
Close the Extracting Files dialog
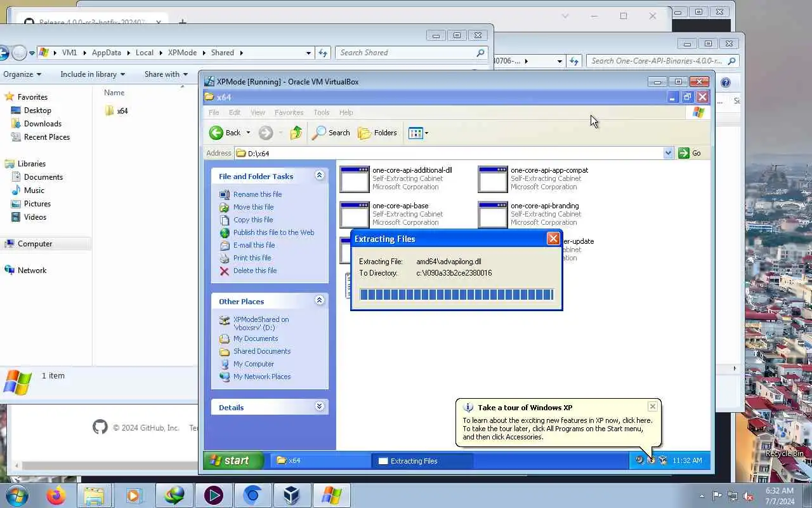click(553, 239)
